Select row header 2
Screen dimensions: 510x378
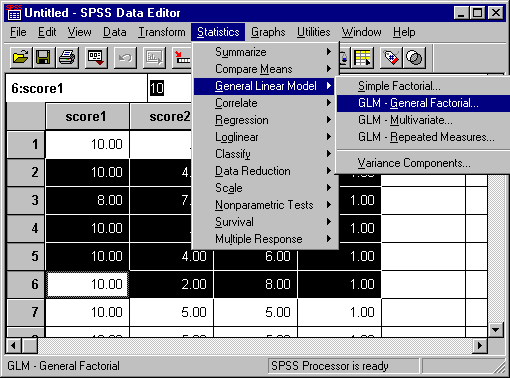tap(26, 172)
